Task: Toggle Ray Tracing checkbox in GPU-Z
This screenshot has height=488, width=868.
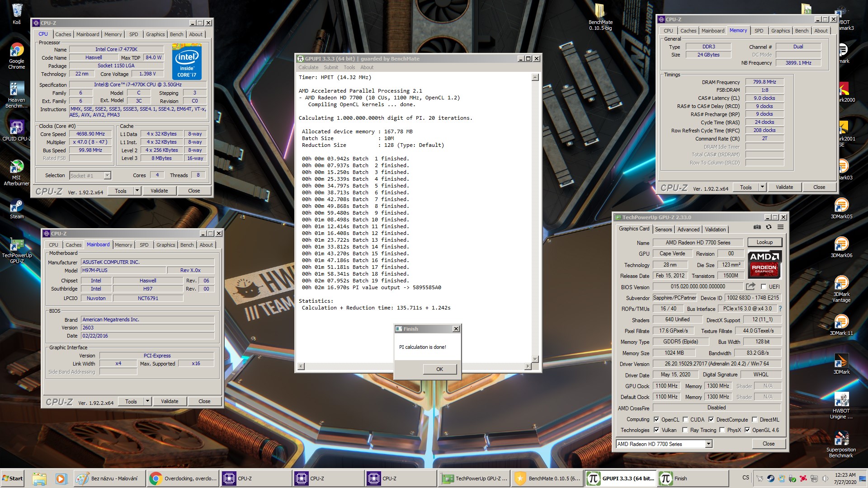Action: click(x=685, y=430)
